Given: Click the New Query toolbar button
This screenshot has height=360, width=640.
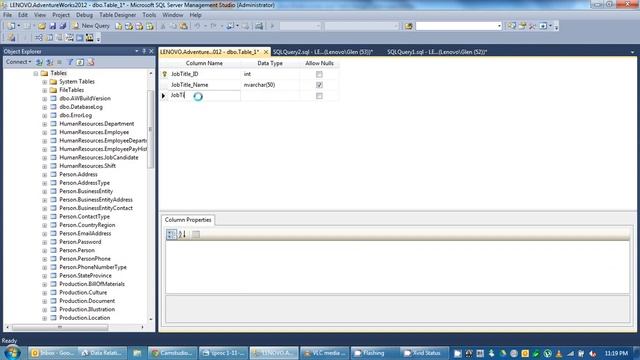Looking at the screenshot, I should click(x=91, y=26).
